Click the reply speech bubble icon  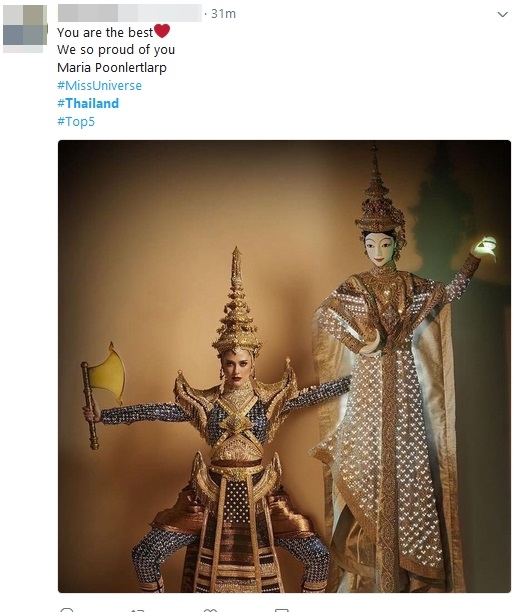(x=67, y=610)
